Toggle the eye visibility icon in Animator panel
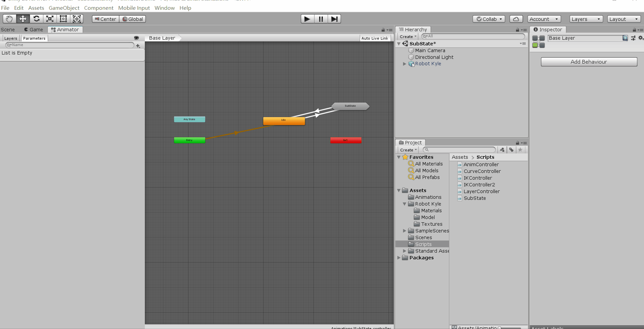644x329 pixels. tap(136, 38)
